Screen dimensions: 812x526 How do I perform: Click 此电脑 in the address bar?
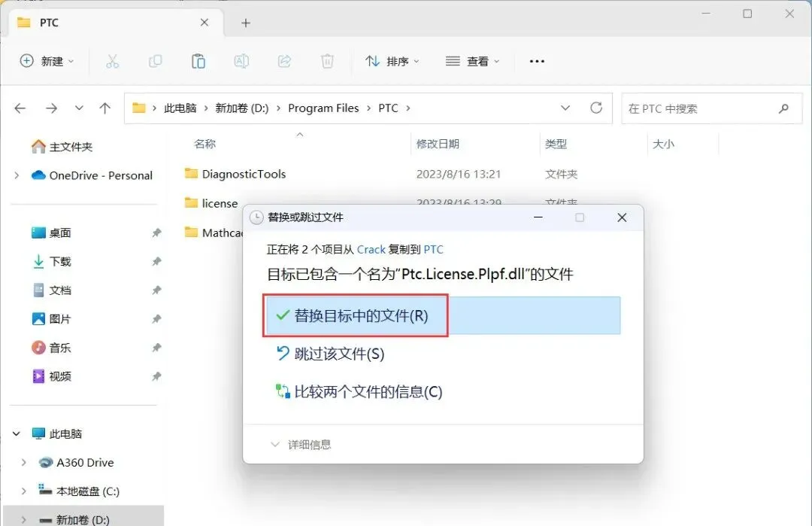click(180, 108)
